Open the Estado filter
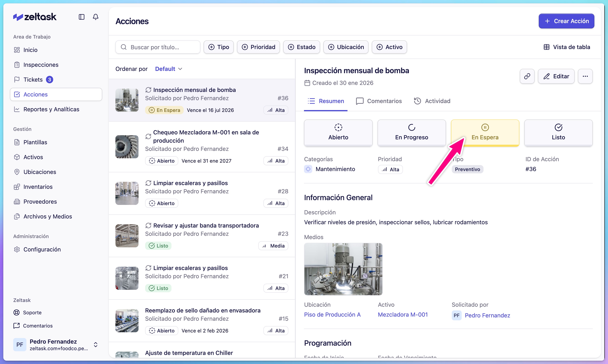 pos(302,47)
